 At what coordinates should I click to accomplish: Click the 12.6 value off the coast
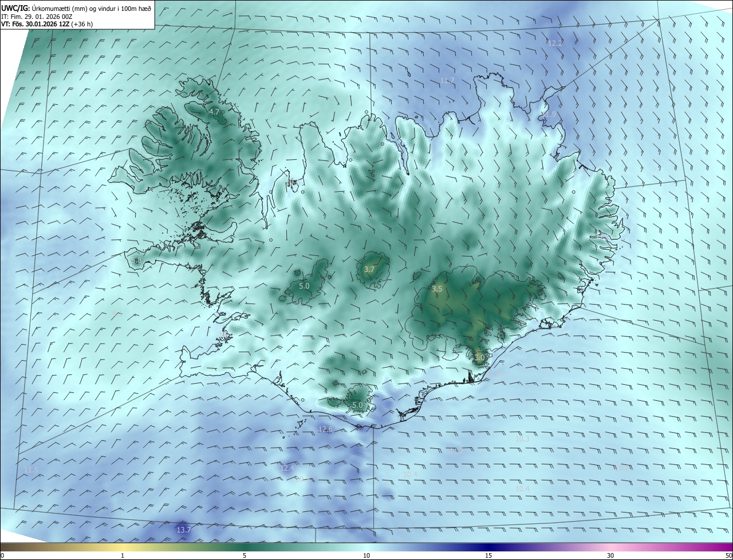pos(325,429)
